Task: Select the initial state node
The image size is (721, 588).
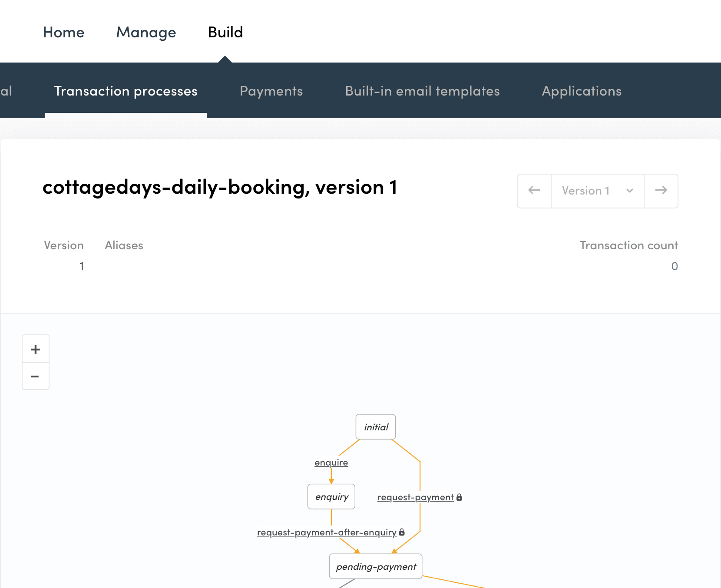Action: pyautogui.click(x=376, y=427)
